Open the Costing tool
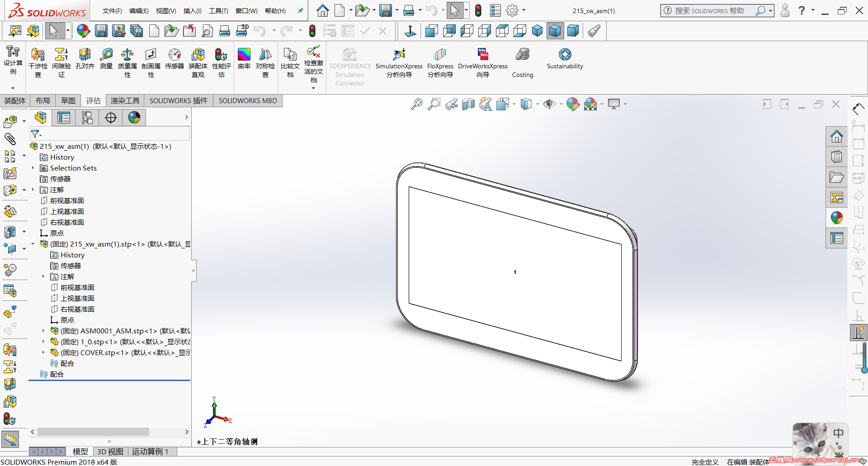The height and width of the screenshot is (466, 868). tap(523, 62)
